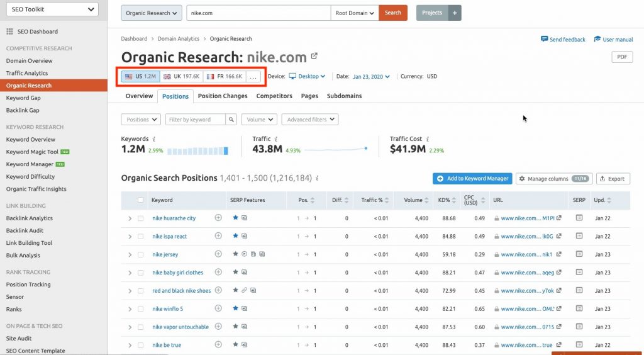The width and height of the screenshot is (644, 355).
Task: View SERP snapshot for nike jersey
Action: tap(579, 254)
